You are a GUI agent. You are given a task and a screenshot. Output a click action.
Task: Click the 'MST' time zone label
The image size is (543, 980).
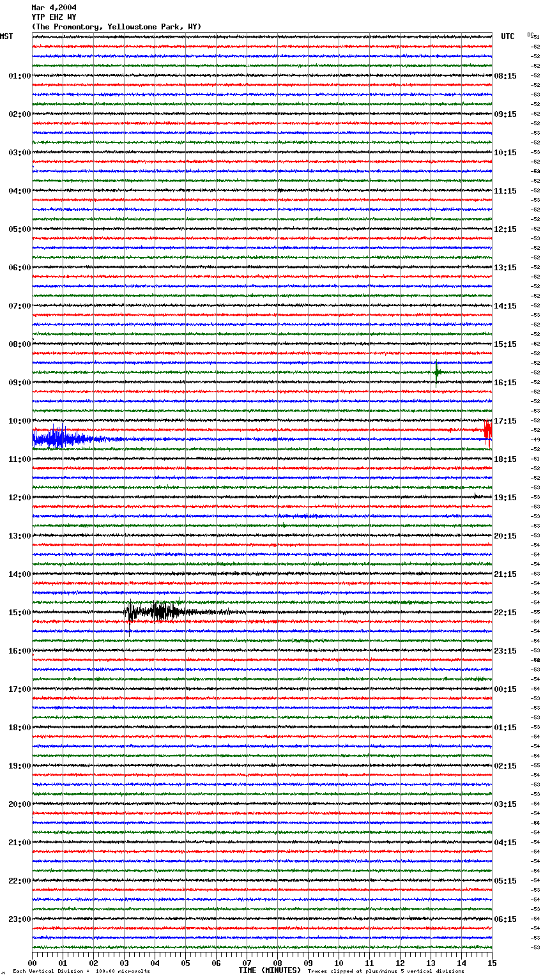click(x=6, y=36)
